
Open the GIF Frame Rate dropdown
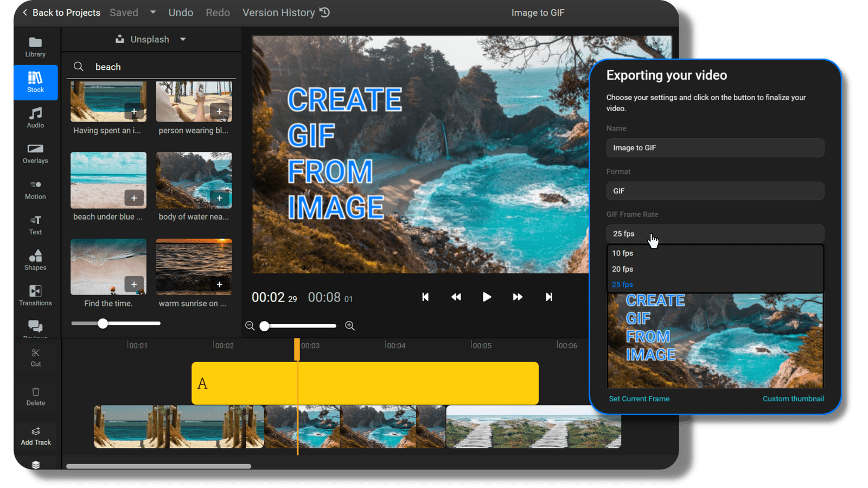click(714, 234)
